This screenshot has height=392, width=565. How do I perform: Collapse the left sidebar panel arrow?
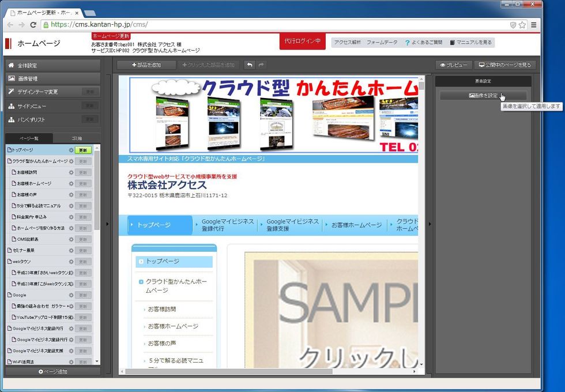[x=108, y=224]
